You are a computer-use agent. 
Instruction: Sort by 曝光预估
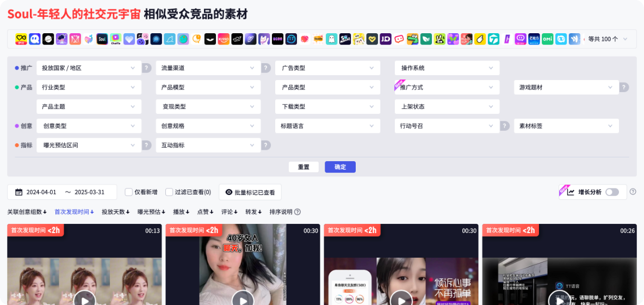click(x=152, y=212)
